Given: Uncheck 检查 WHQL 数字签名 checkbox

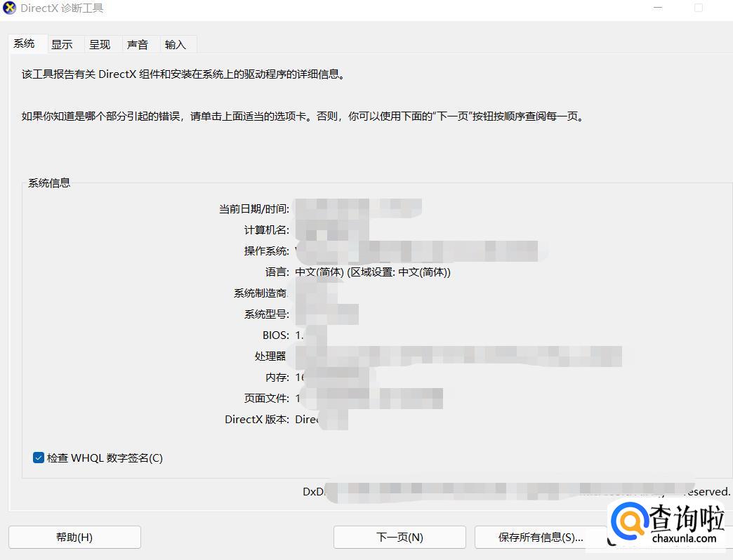Looking at the screenshot, I should click(38, 458).
